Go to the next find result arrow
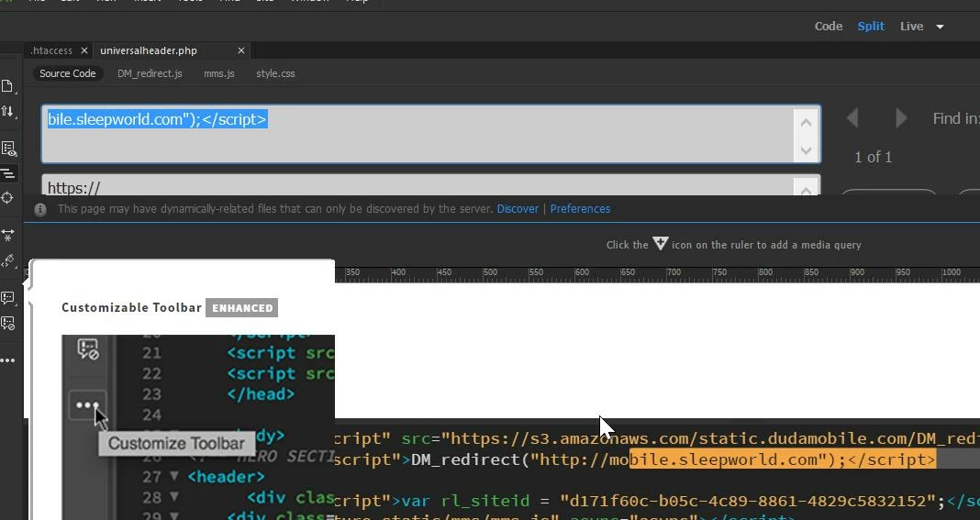The height and width of the screenshot is (520, 980). click(x=900, y=118)
